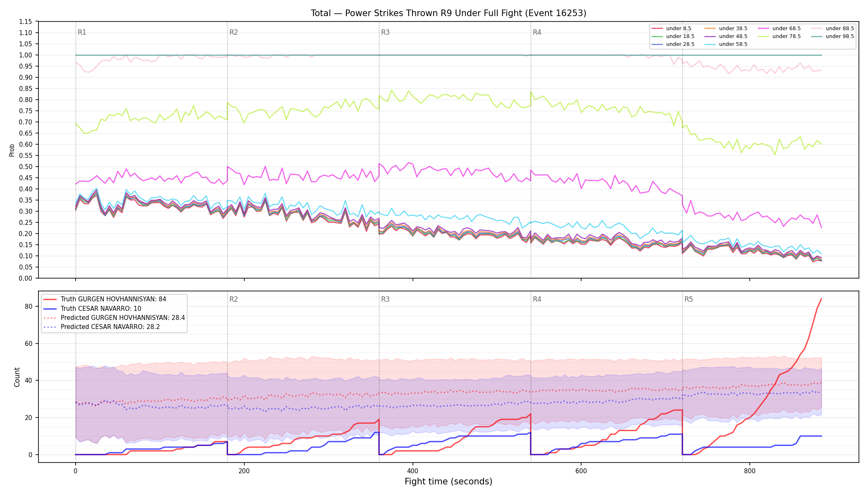Click the 0.00 tick on the Prob axis
Viewport: 868px width, 496px height.
pyautogui.click(x=26, y=278)
